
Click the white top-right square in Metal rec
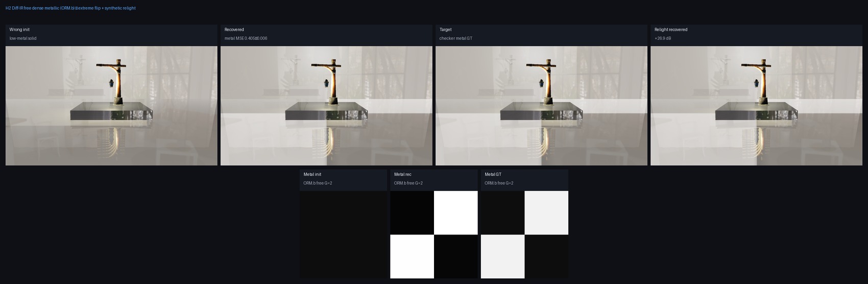coord(456,212)
